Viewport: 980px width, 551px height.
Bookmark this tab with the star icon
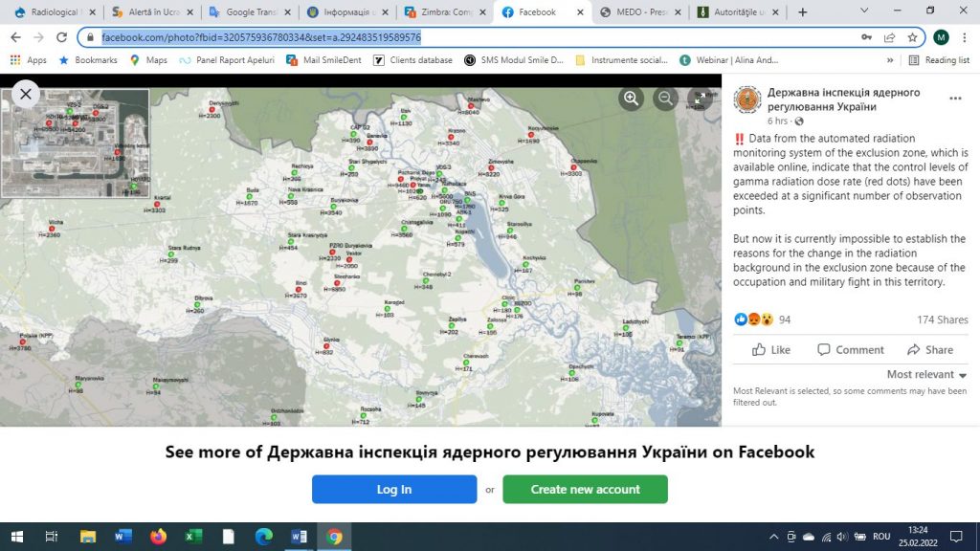click(912, 37)
